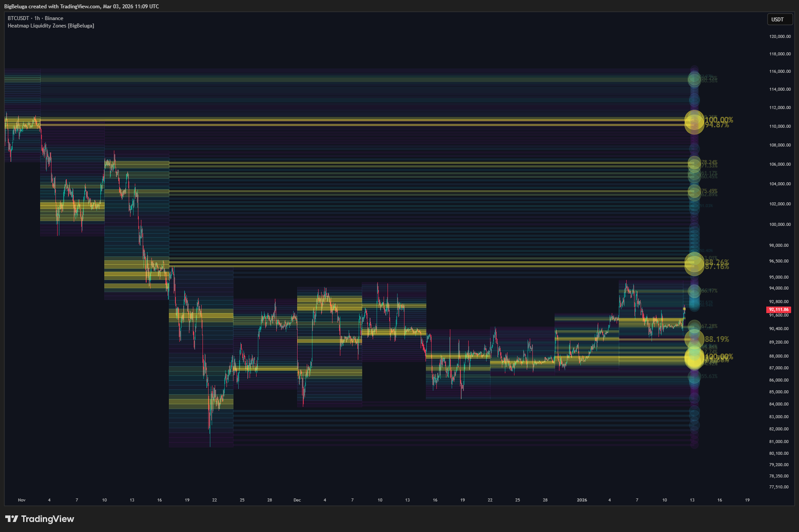Click the 78,350.00 price axis label
Viewport: 799px width, 532px height.
(779, 476)
